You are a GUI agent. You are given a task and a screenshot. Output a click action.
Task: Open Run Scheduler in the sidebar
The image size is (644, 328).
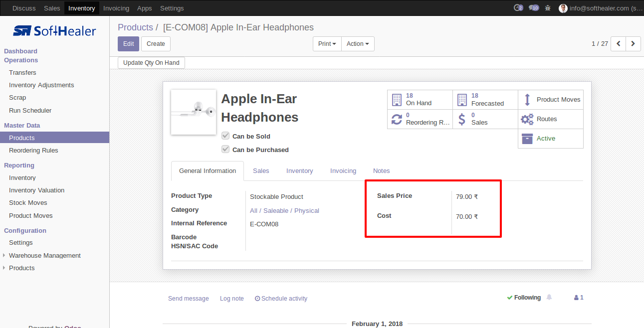[30, 110]
